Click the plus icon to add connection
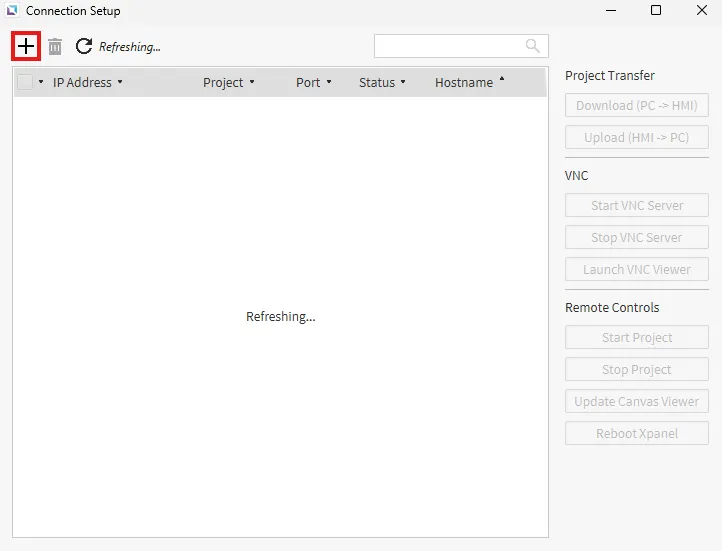This screenshot has height=551, width=722. [x=26, y=46]
